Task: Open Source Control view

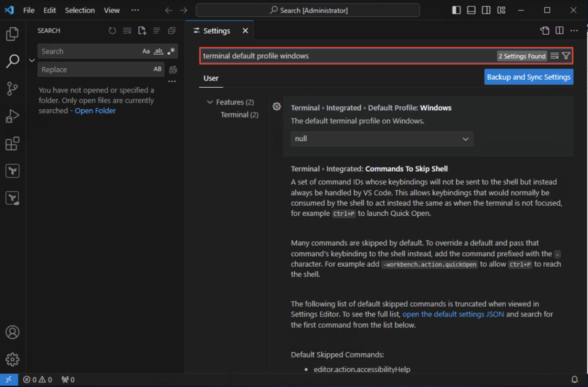Action: 12,89
